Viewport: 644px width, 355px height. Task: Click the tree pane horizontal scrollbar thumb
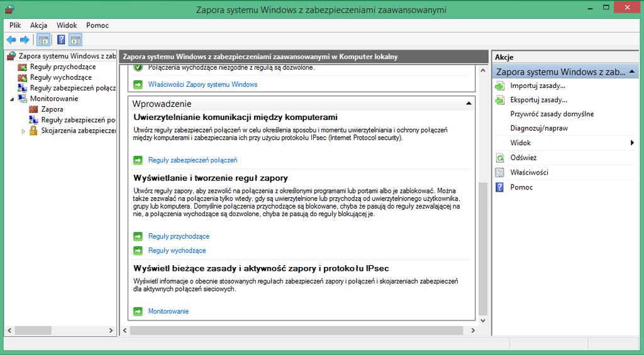tap(33, 330)
